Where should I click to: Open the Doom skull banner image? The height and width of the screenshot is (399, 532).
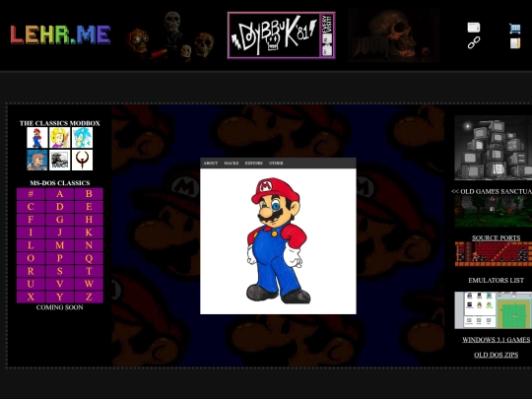393,35
